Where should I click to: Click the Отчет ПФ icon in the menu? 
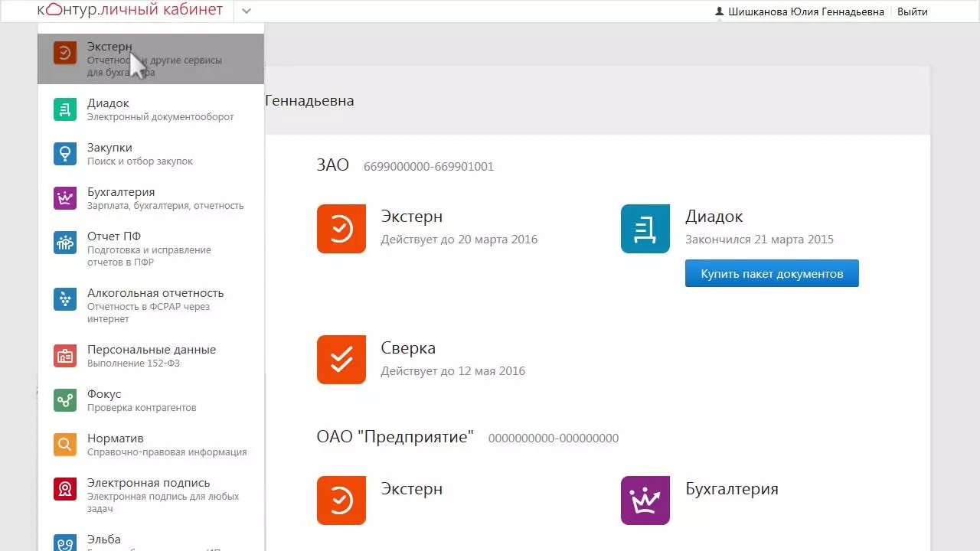pyautogui.click(x=65, y=243)
